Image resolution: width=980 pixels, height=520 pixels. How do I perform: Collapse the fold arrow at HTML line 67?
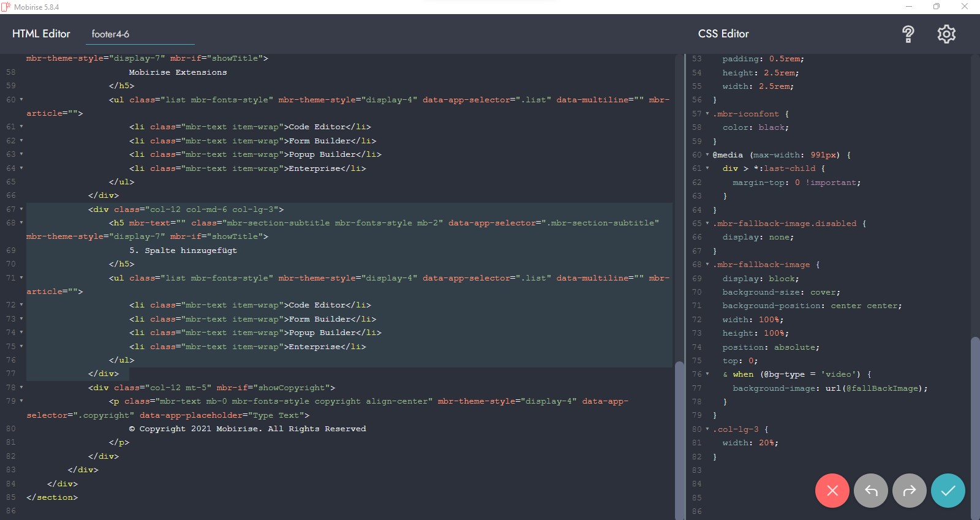point(21,209)
